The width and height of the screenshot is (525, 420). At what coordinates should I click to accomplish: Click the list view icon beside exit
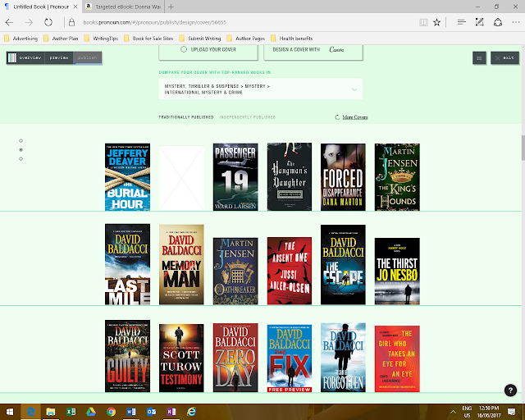pos(479,58)
